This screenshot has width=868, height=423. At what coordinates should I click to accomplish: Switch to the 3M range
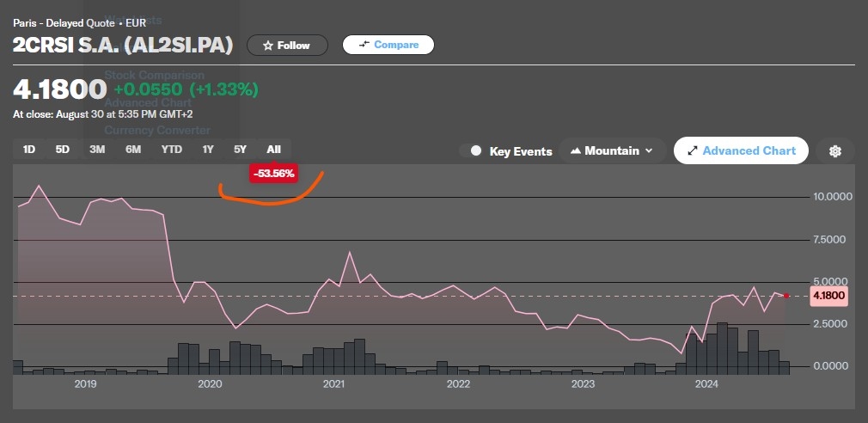pos(97,150)
